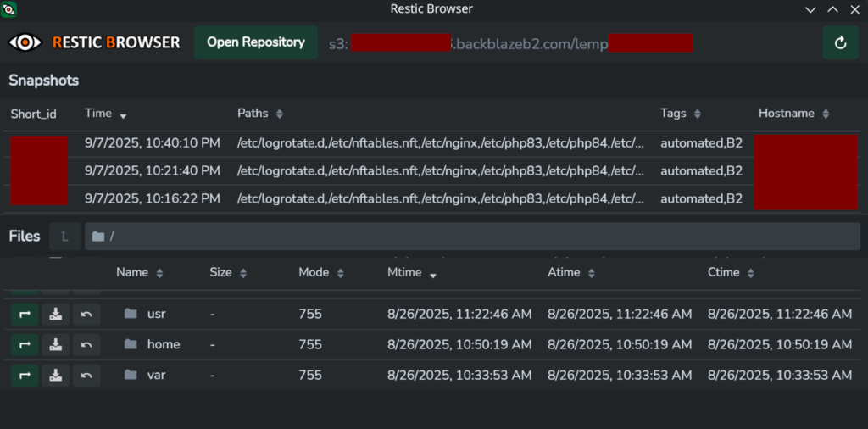
Task: Sort snapshots by Time column arrow
Action: 123,115
